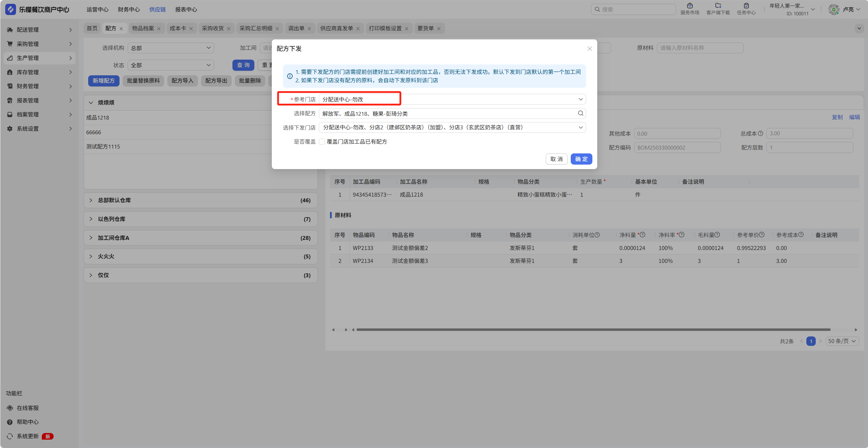The width and height of the screenshot is (868, 448).
Task: Click the 生产管理 sidebar icon
Action: point(10,58)
